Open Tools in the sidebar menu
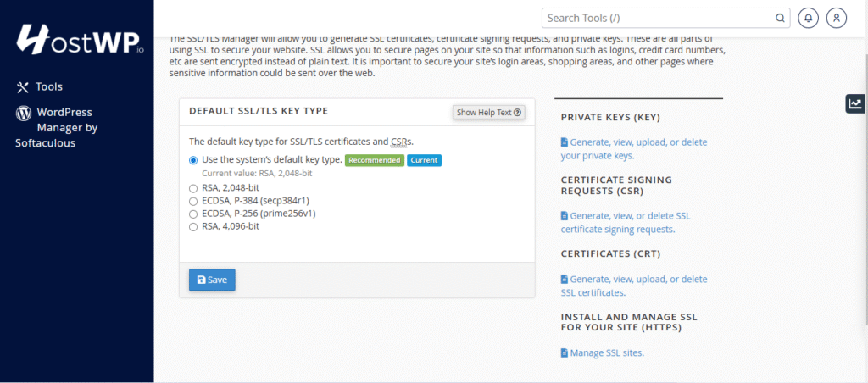 (49, 86)
